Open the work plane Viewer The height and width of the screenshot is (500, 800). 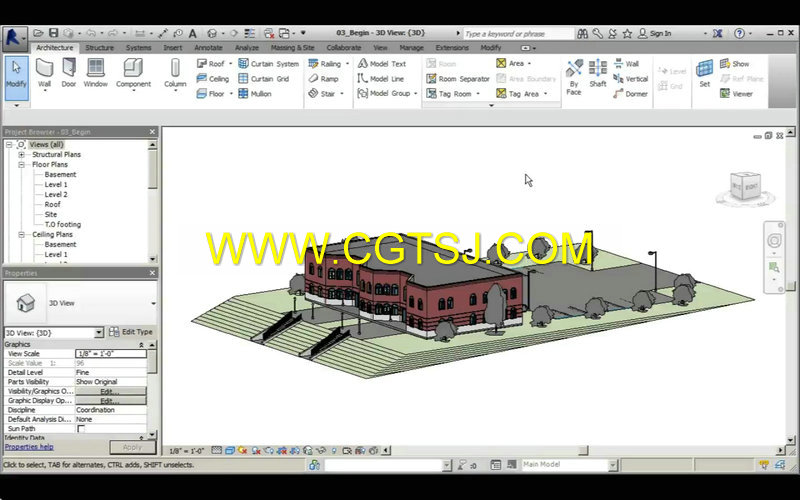[736, 93]
